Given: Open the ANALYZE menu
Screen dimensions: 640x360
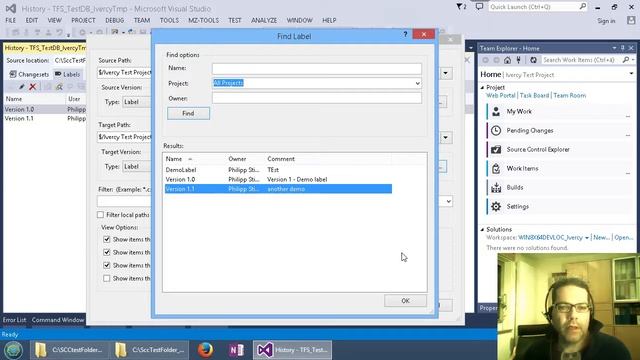Looking at the screenshot, I should pyautogui.click(x=264, y=20).
